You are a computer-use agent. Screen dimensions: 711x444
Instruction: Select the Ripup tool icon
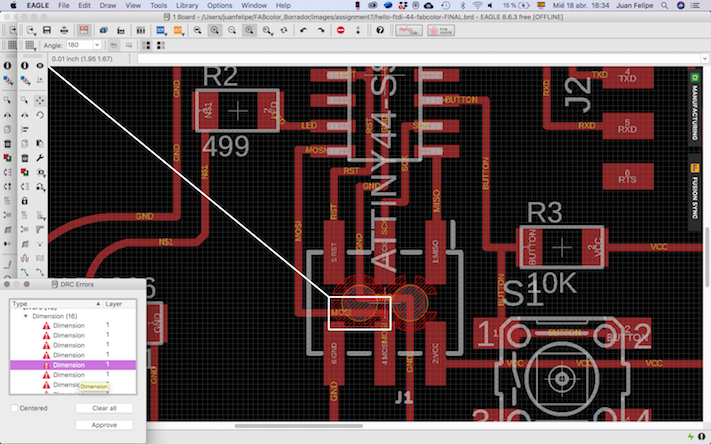point(40,272)
